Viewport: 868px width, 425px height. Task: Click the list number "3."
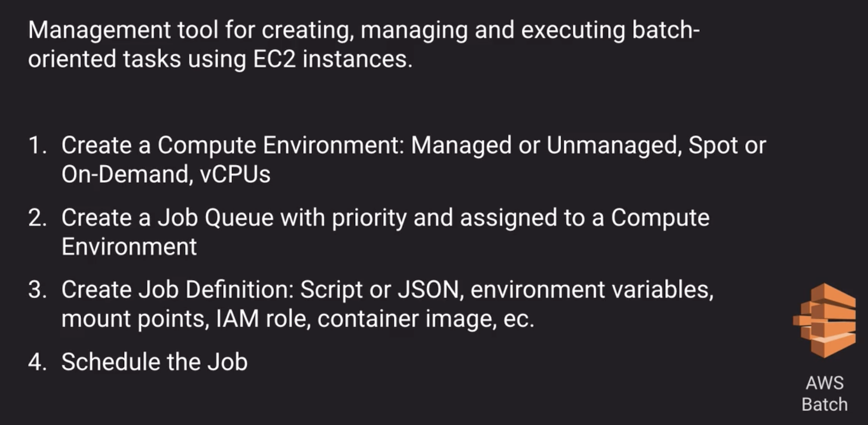pos(37,290)
